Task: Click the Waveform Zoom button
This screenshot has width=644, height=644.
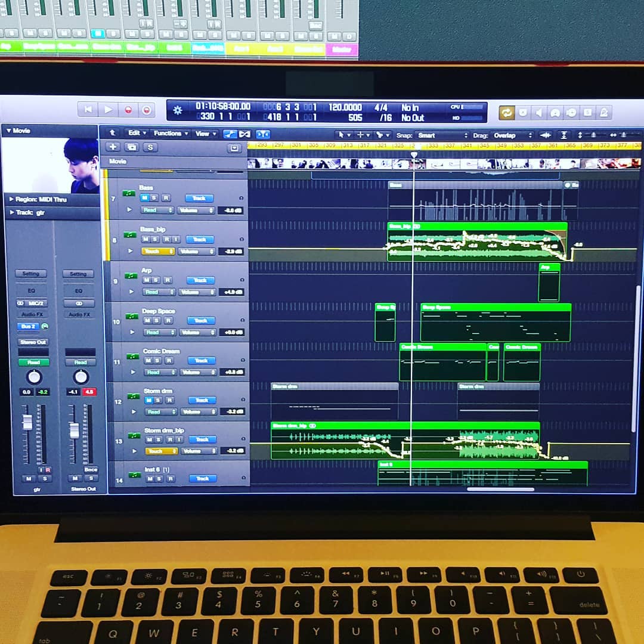Action: coord(545,135)
